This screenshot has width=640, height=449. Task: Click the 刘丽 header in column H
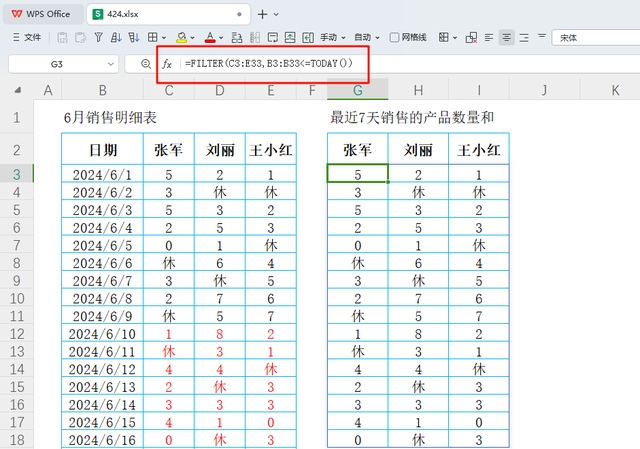click(418, 149)
